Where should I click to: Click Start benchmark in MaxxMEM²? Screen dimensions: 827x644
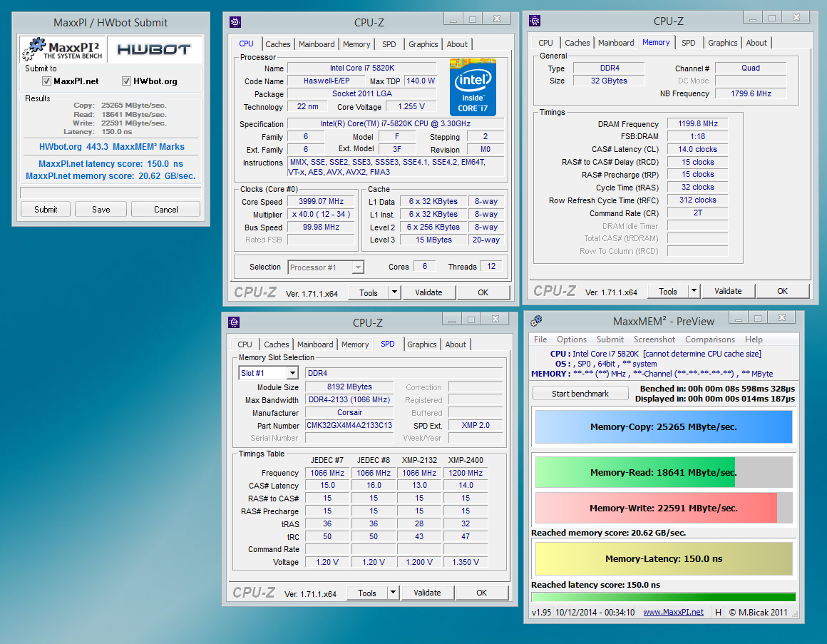[x=580, y=394]
